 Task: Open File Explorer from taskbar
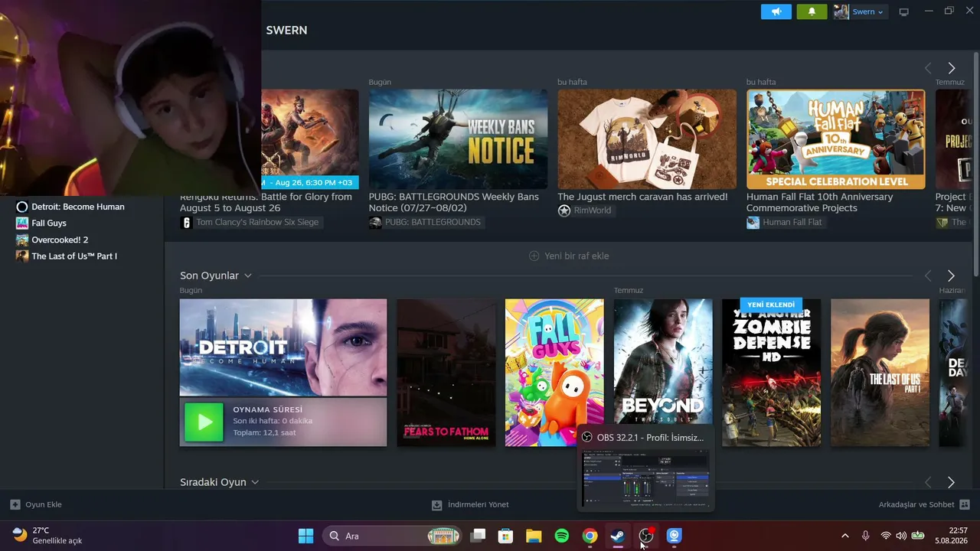pos(534,536)
